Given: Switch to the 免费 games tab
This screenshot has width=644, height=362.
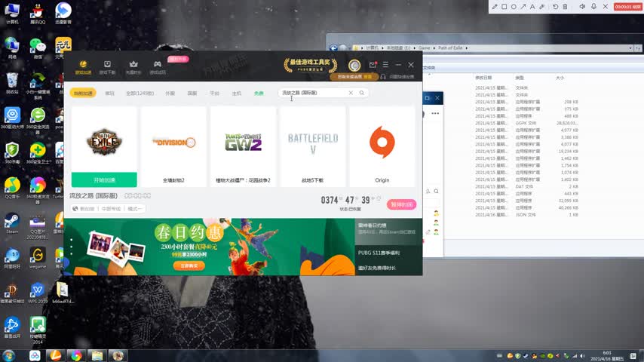Looking at the screenshot, I should (x=259, y=94).
